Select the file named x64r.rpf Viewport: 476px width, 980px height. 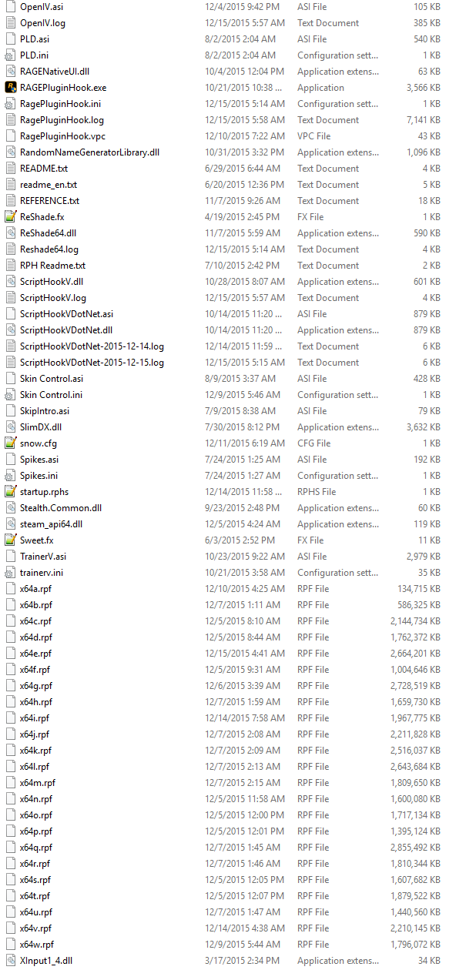coord(35,864)
